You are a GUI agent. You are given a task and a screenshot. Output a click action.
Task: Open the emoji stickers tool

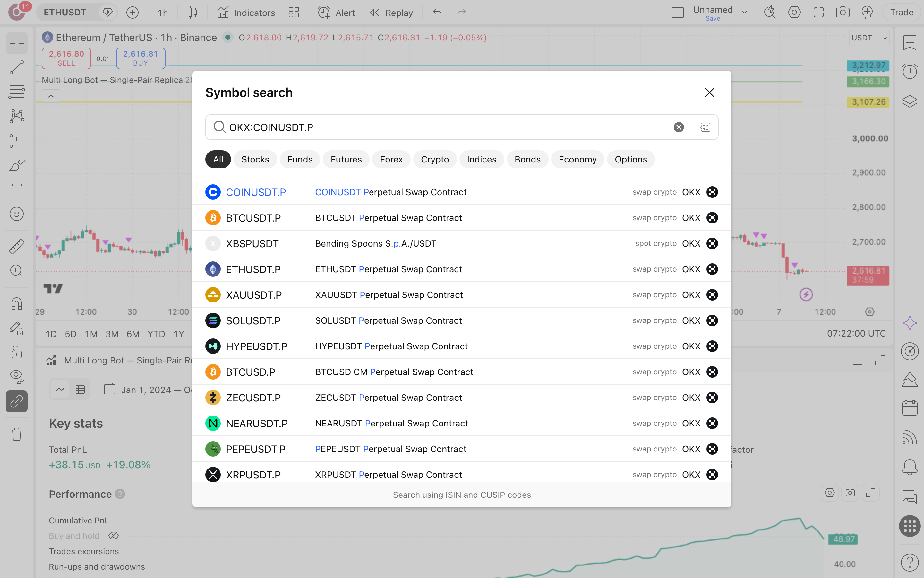pyautogui.click(x=16, y=214)
